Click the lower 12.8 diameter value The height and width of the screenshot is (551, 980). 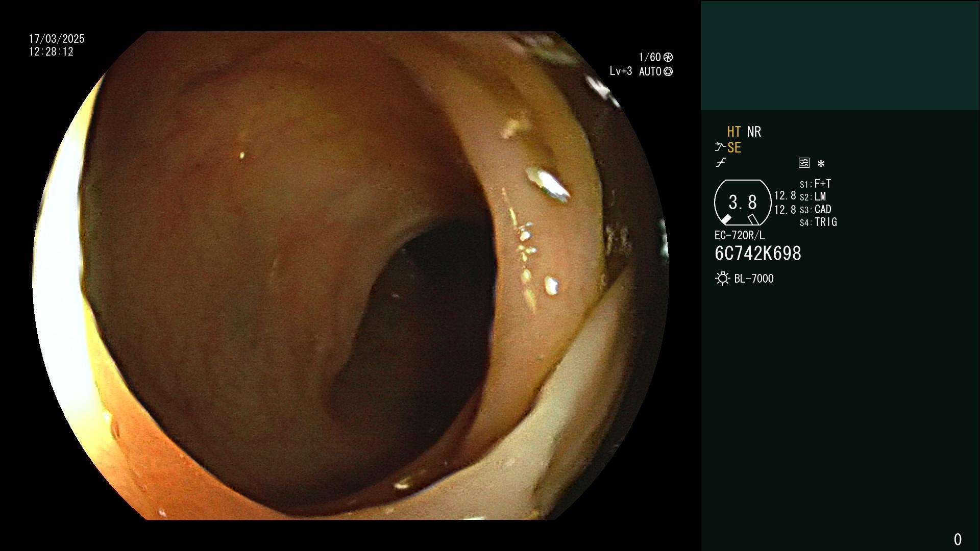(785, 210)
